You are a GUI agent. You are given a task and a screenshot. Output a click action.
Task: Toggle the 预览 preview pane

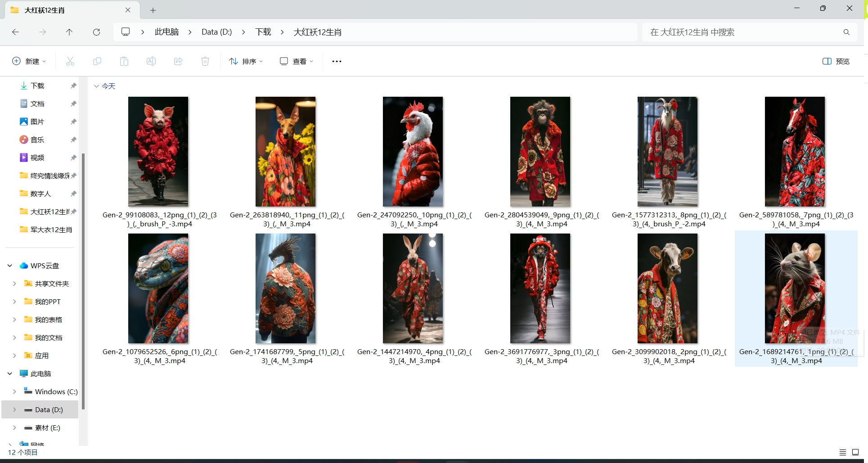tap(836, 61)
